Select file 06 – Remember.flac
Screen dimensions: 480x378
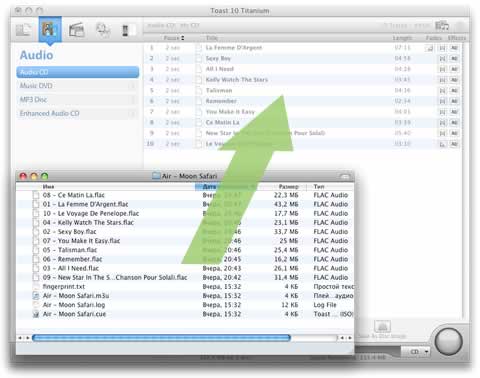point(185,259)
